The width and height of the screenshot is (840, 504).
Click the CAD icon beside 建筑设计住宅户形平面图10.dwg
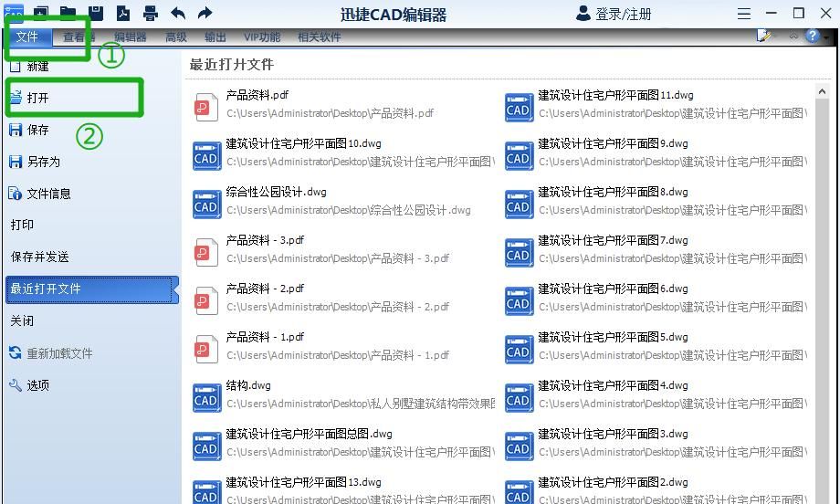point(206,156)
